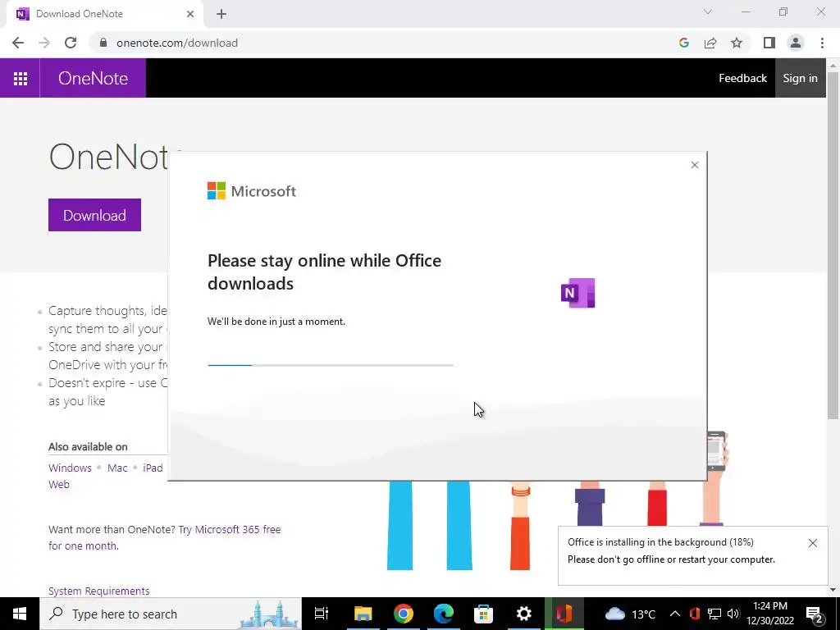Click Sign in on the OneNote header
This screenshot has width=840, height=630.
point(800,78)
